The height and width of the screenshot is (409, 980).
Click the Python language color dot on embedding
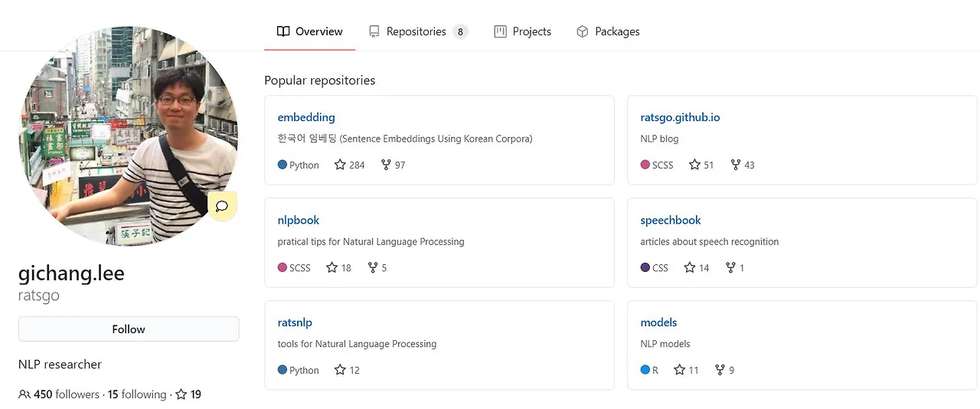click(x=283, y=165)
